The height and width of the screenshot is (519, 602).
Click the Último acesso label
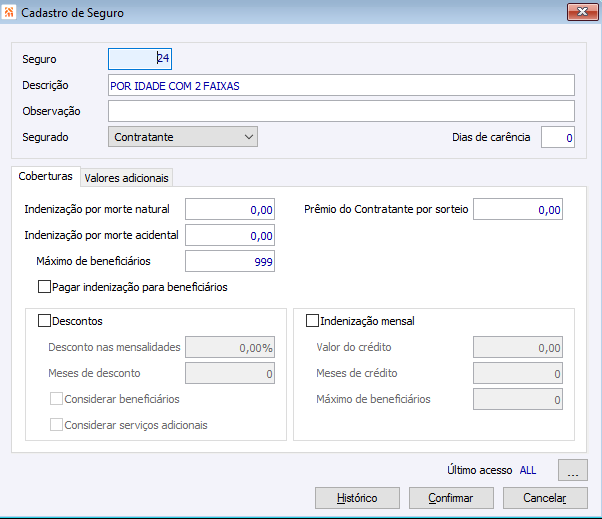click(x=480, y=470)
